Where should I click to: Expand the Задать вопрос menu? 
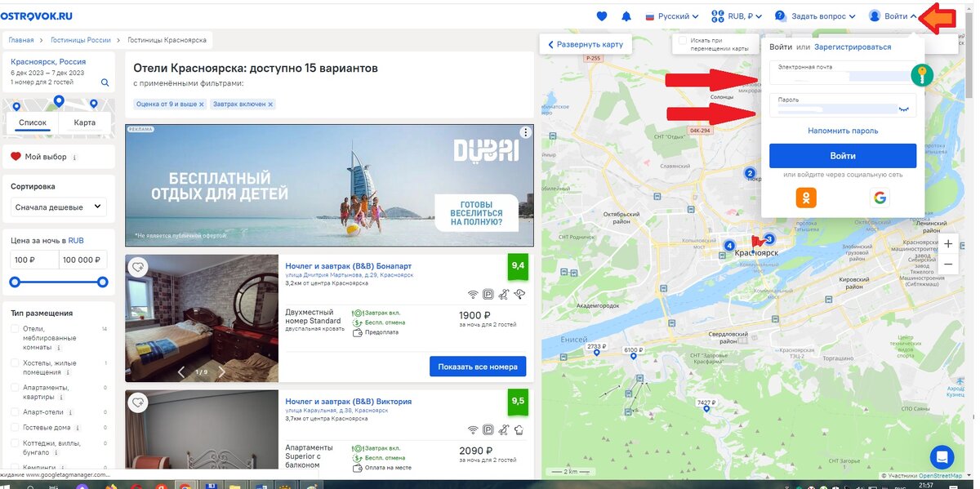pyautogui.click(x=815, y=16)
